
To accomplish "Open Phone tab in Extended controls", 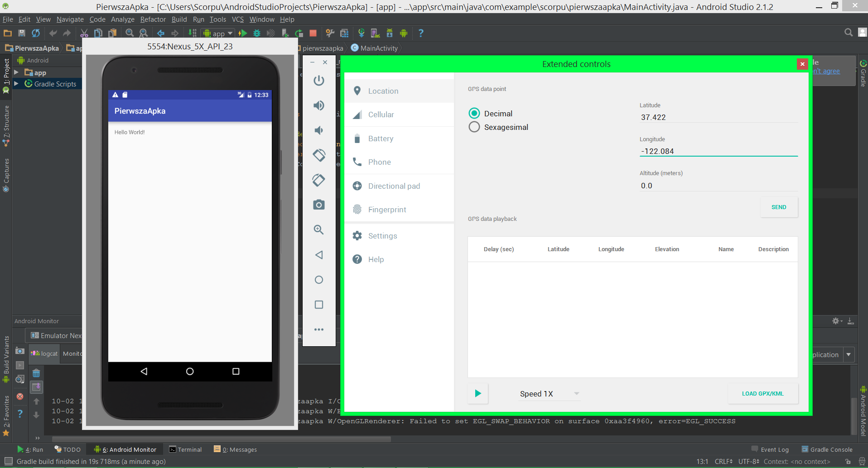I will (399, 162).
